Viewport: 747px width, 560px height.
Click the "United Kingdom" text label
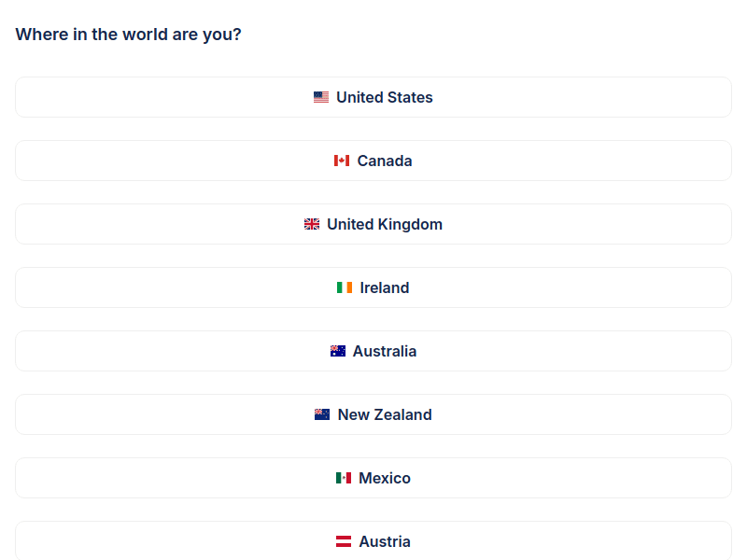coord(385,224)
